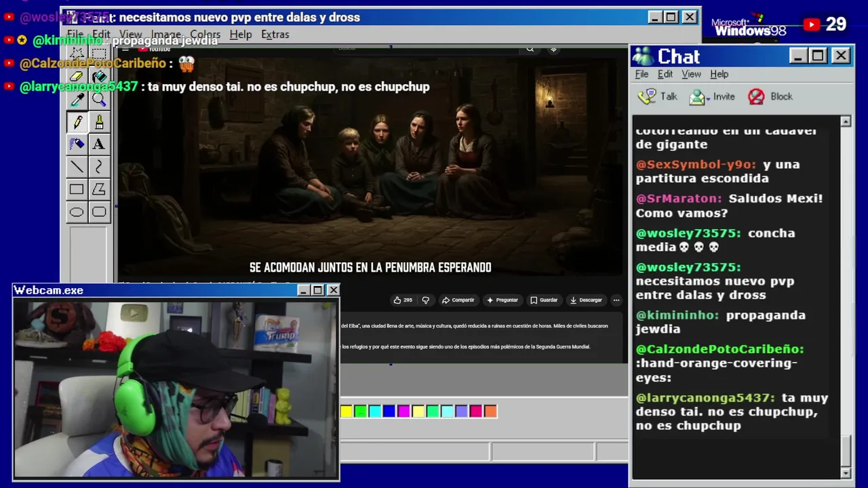Viewport: 868px width, 488px height.
Task: Pick the Polygon shape tool
Action: click(x=99, y=189)
